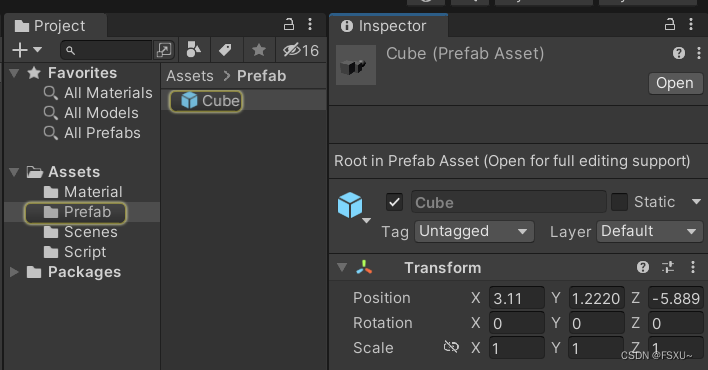Open the Default layer dropdown

tap(649, 231)
